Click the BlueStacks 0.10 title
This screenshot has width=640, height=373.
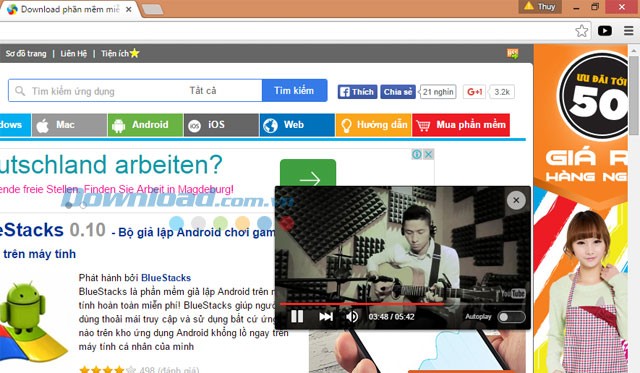pos(53,230)
